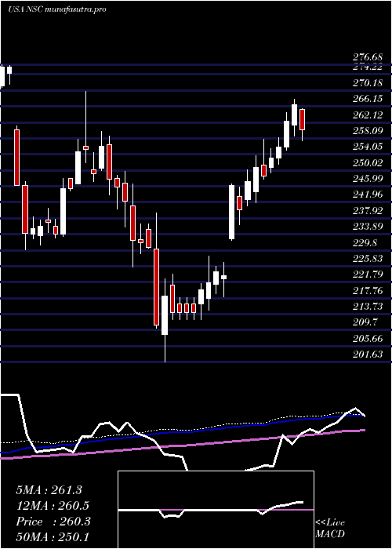Click the 217.76 price axis label

[367, 290]
